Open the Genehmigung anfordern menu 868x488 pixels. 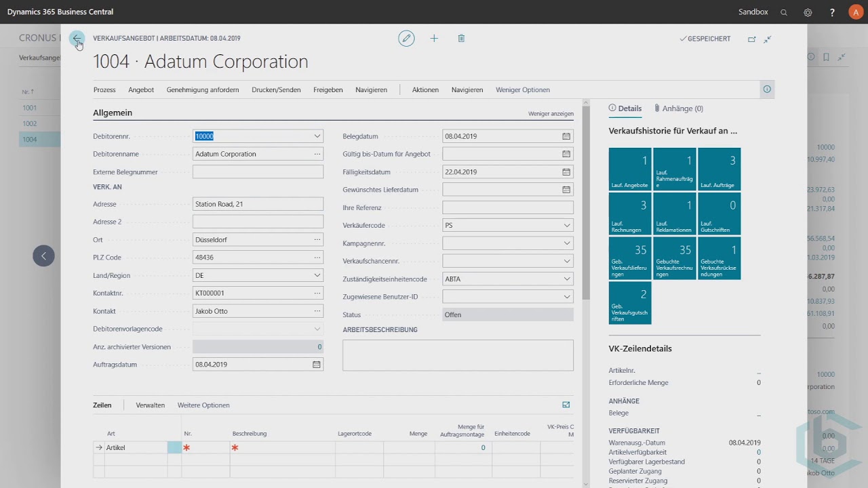pyautogui.click(x=202, y=89)
